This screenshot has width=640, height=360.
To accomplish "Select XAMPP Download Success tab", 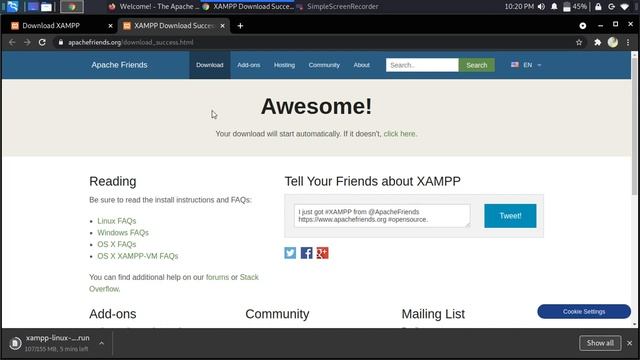I will (x=174, y=26).
